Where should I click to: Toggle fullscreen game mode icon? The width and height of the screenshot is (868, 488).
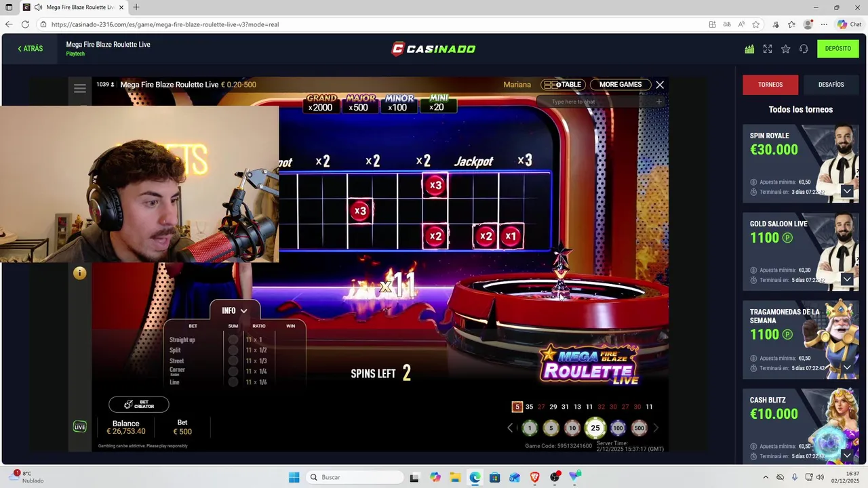click(x=768, y=49)
